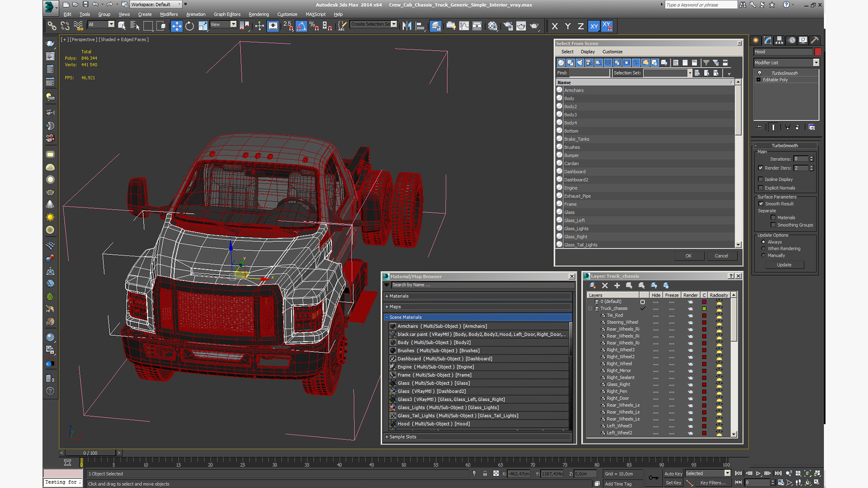
Task: Open Manage Layers from main toolbar
Action: tap(435, 26)
